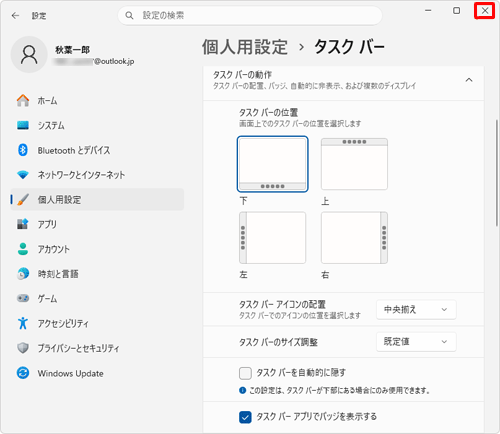This screenshot has height=434, width=500.
Task: Click the アプリ apps icon
Action: click(23, 224)
